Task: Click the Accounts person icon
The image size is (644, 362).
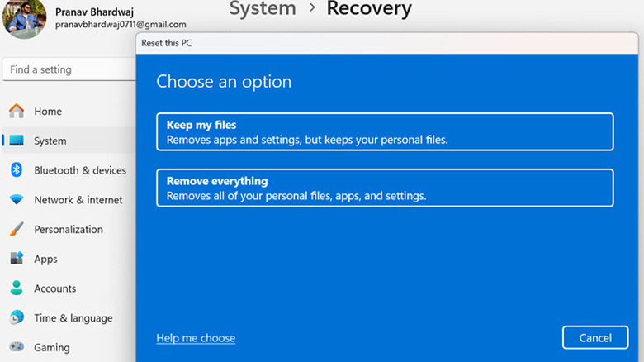Action: pos(17,288)
